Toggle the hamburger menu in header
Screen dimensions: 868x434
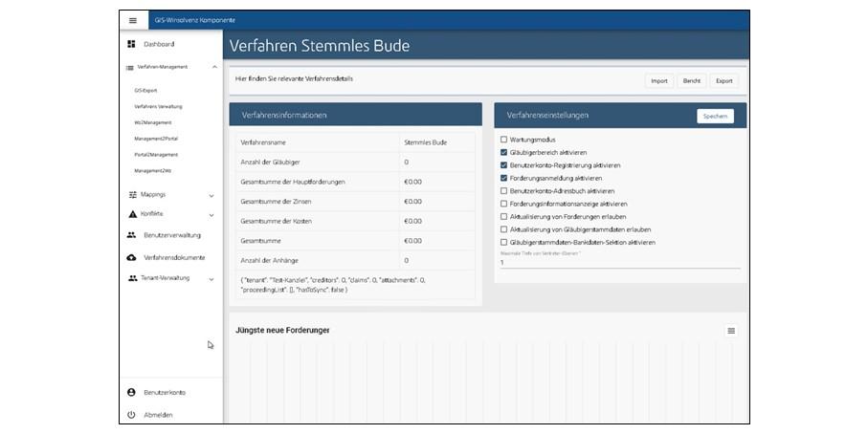tap(132, 20)
